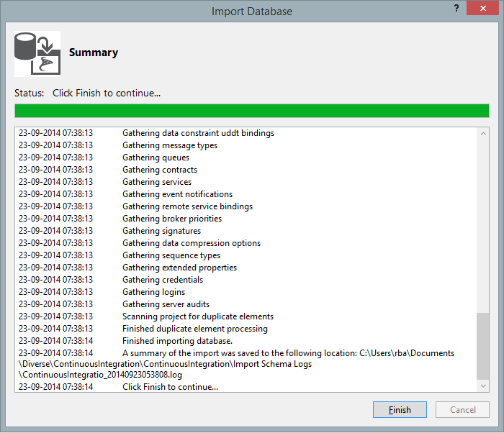Click the "Gathering broker priorities" log entry

pos(172,219)
